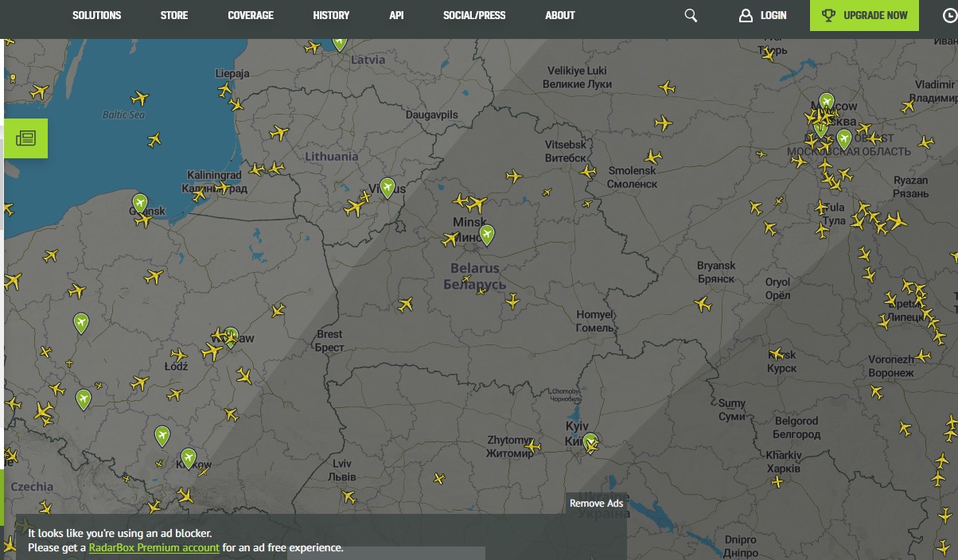Follow the RadarBox Premium account link
The width and height of the screenshot is (958, 560).
(x=154, y=547)
